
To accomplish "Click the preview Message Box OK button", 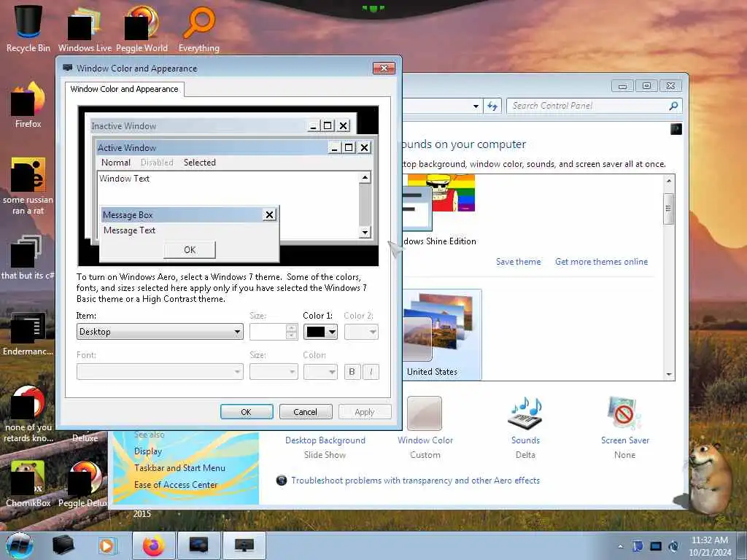I will click(x=190, y=250).
